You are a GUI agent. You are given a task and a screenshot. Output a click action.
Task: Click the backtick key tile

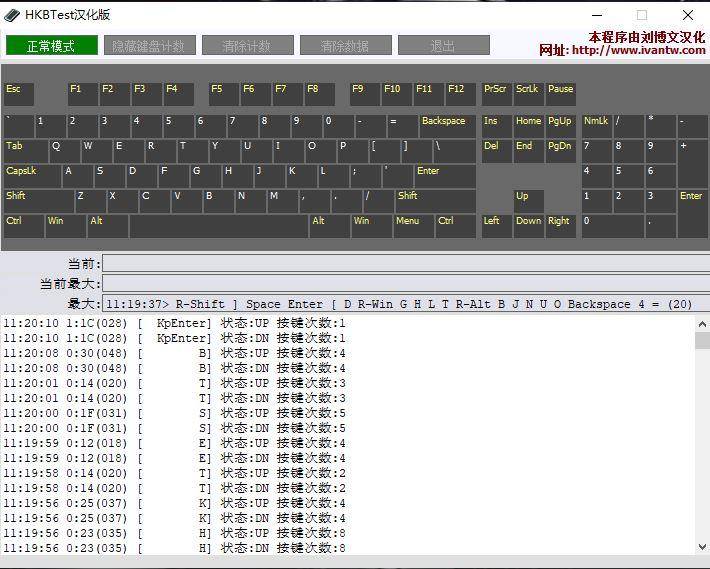coord(19,126)
